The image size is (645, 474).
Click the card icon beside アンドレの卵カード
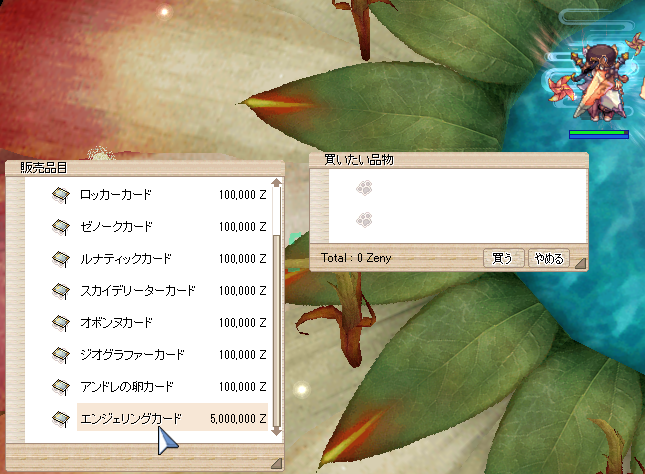61,387
